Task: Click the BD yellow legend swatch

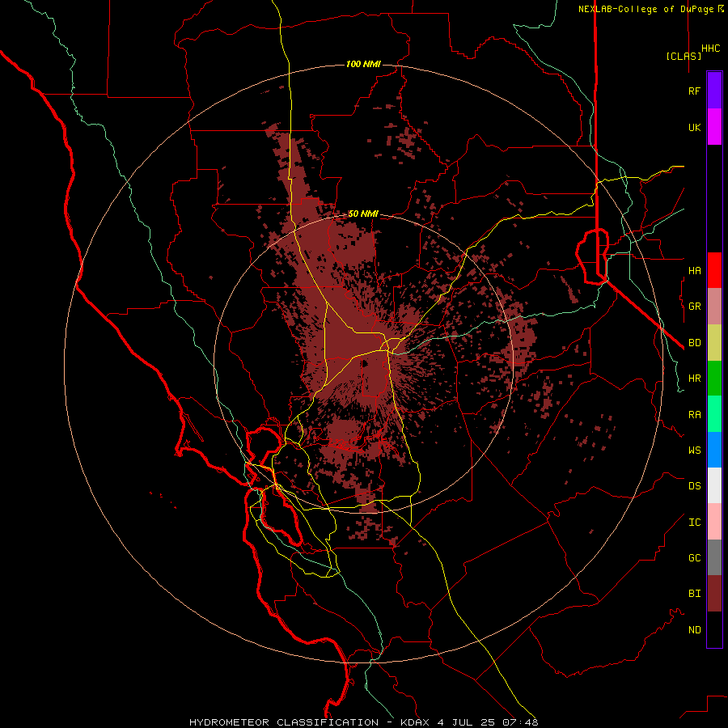Action: pyautogui.click(x=714, y=343)
